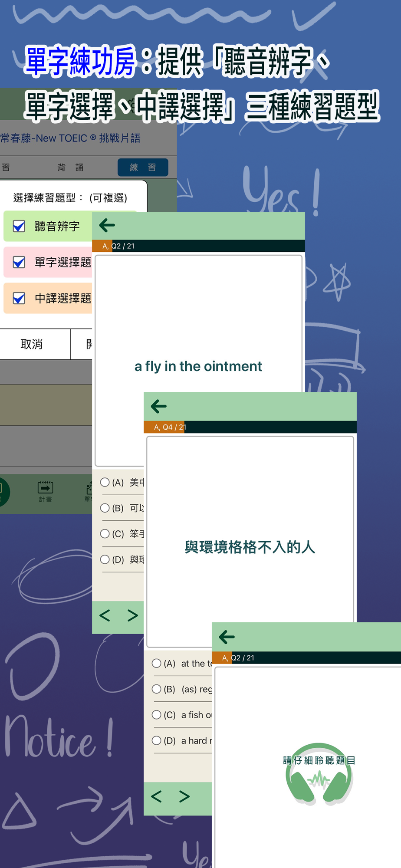Choose answer (D) a hard...

point(157,740)
